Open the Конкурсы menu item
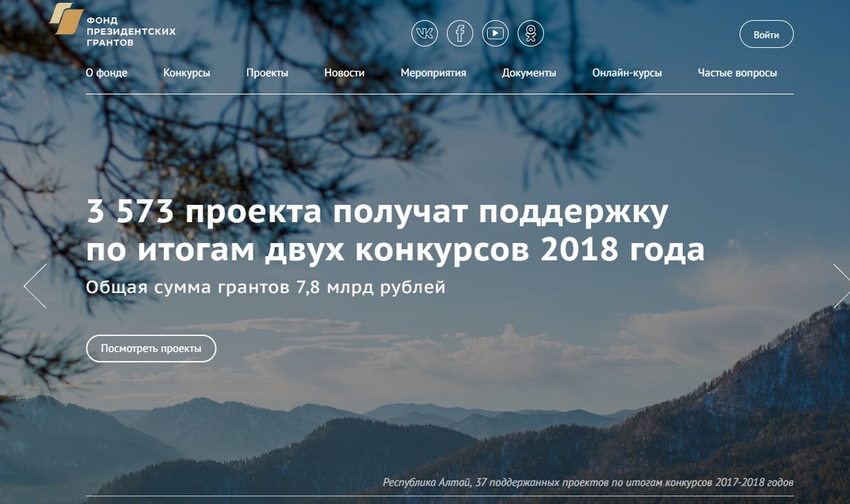 186,73
